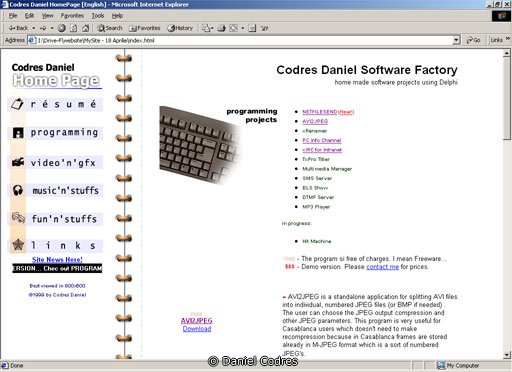The image size is (512, 372).
Task: Open the music'n'stuffs headphones sidebar entry
Action: pyautogui.click(x=55, y=191)
